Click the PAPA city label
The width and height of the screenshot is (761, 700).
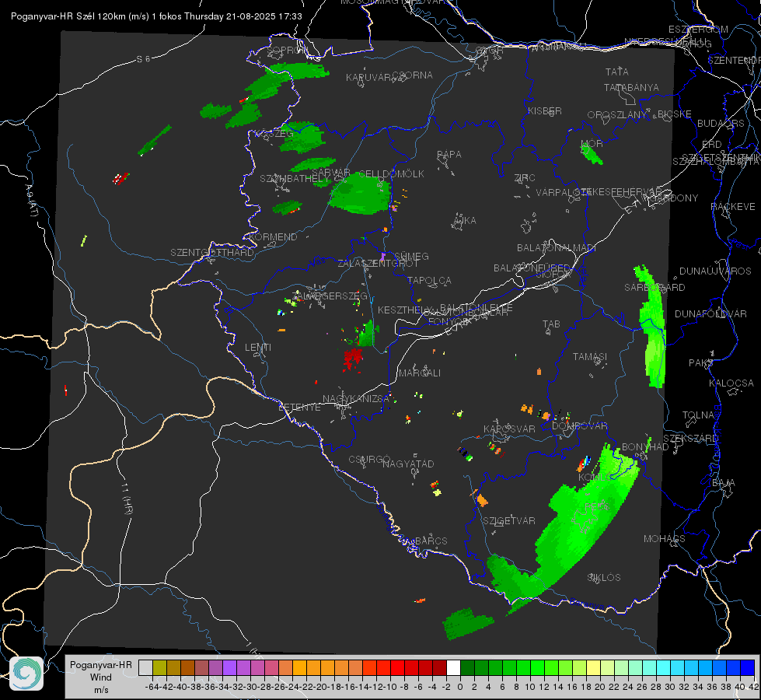[x=449, y=155]
